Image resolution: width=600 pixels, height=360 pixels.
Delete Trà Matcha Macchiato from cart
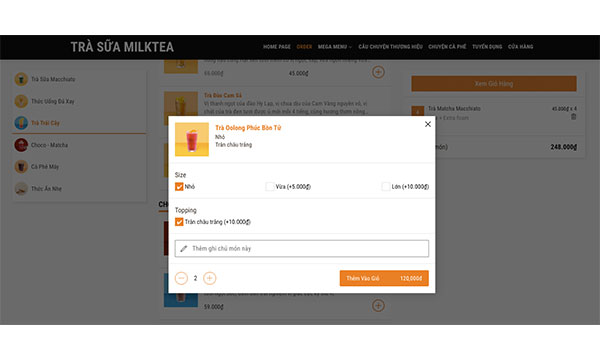(x=573, y=117)
